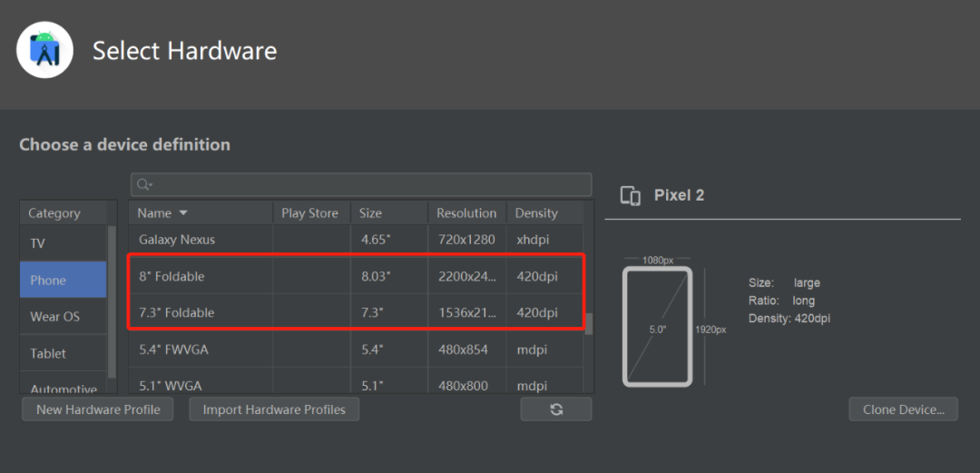Viewport: 980px width, 473px height.
Task: Click in the device search field
Action: [363, 184]
